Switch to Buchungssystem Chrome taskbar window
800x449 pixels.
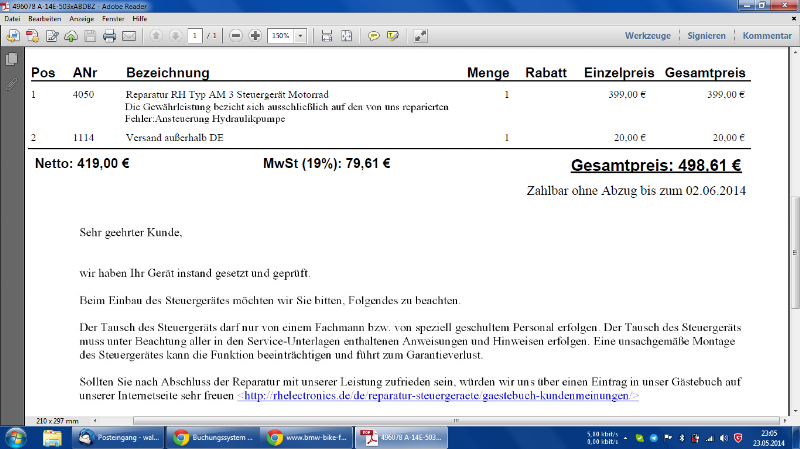pyautogui.click(x=213, y=438)
